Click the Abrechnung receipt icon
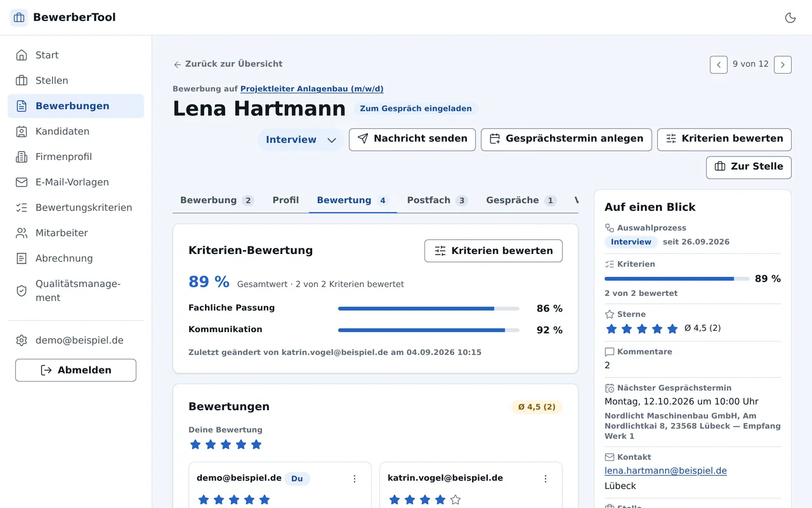Screen dimensions: 812x508 coord(22,258)
